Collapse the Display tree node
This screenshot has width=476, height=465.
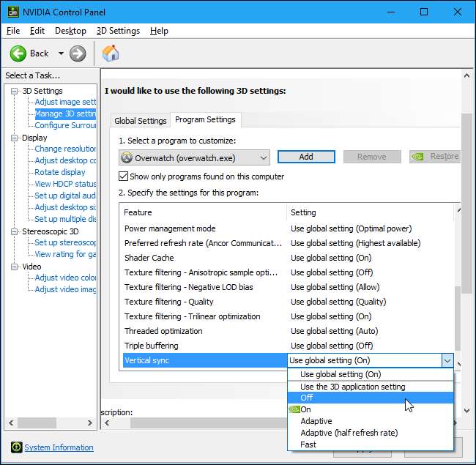tap(15, 138)
